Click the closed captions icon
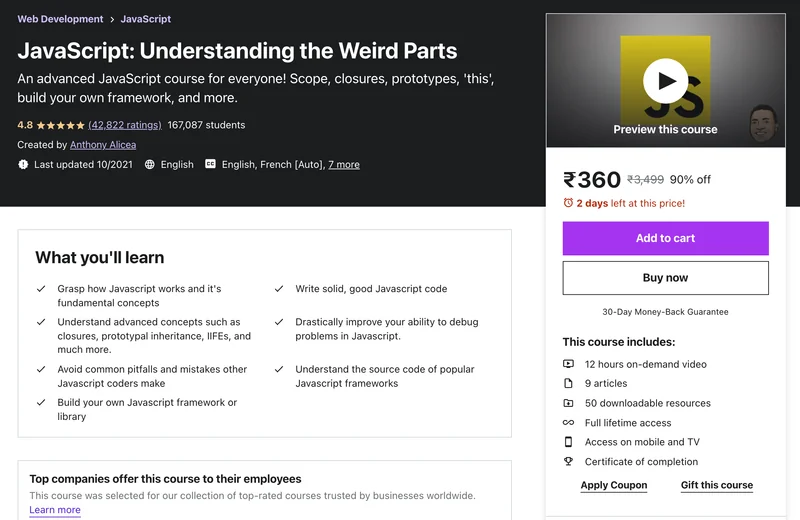Viewport: 800px width, 520px height. pyautogui.click(x=211, y=164)
